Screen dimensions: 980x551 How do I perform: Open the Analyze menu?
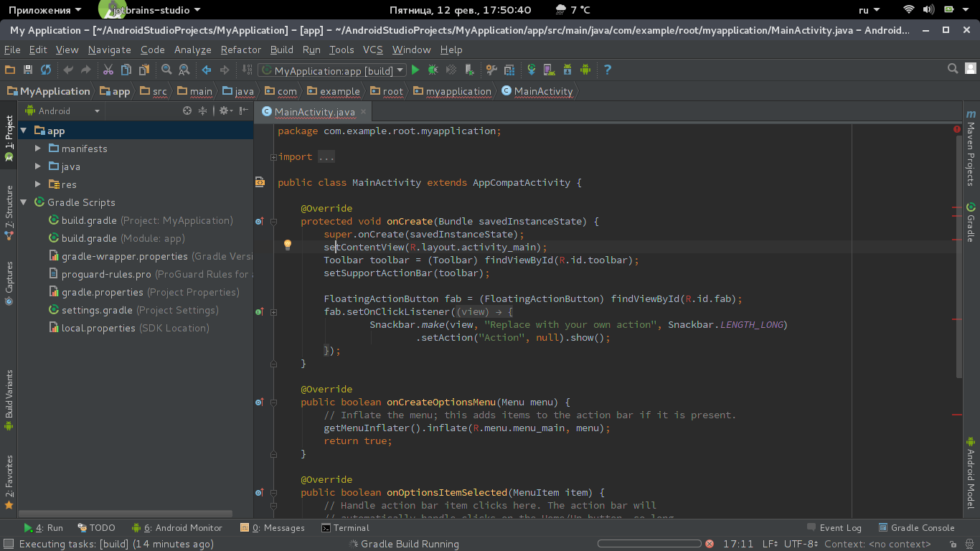(192, 50)
